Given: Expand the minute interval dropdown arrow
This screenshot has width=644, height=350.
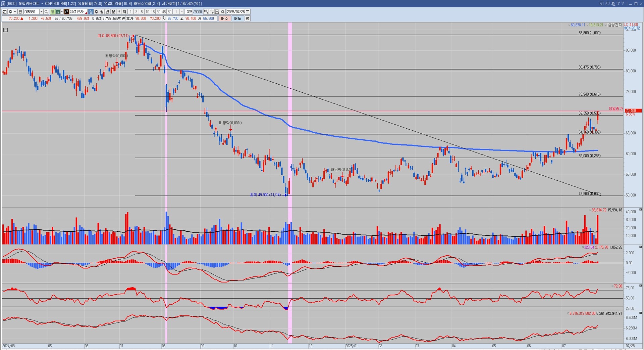Looking at the screenshot, I should [x=181, y=12].
